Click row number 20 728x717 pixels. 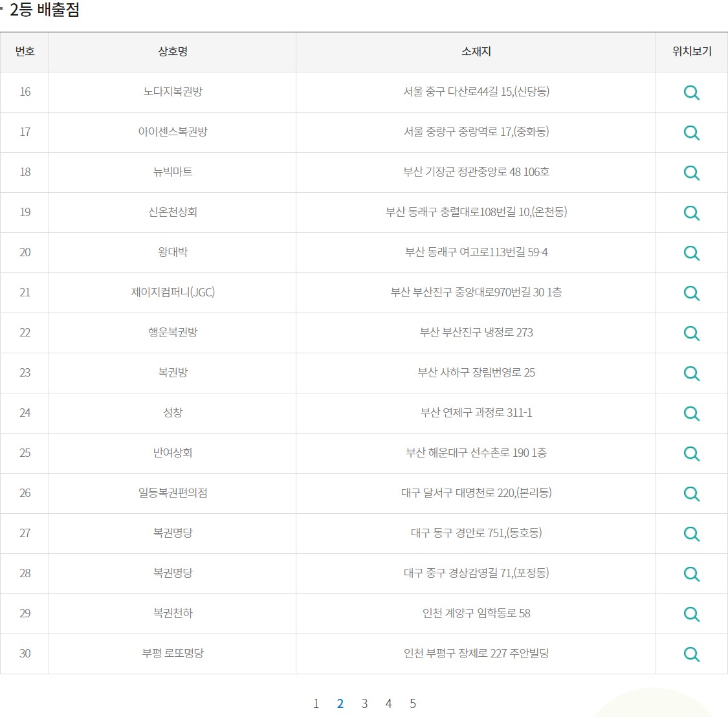[x=25, y=252]
